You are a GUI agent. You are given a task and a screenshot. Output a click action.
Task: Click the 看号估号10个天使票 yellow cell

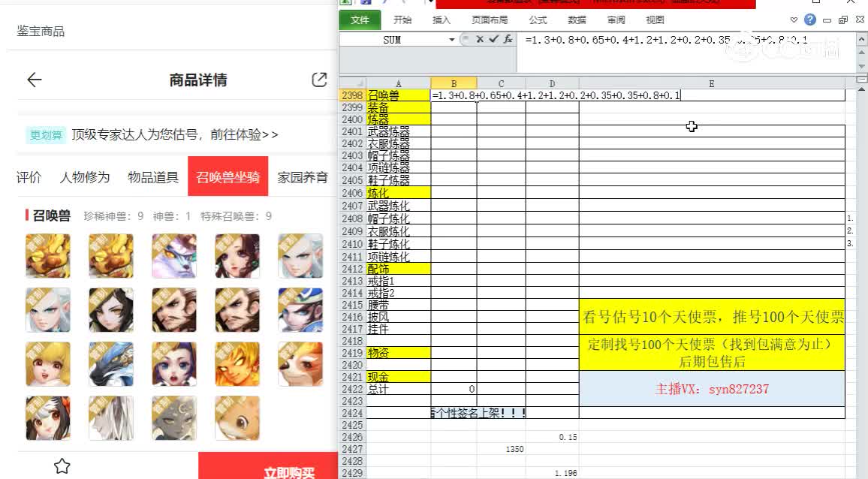712,317
